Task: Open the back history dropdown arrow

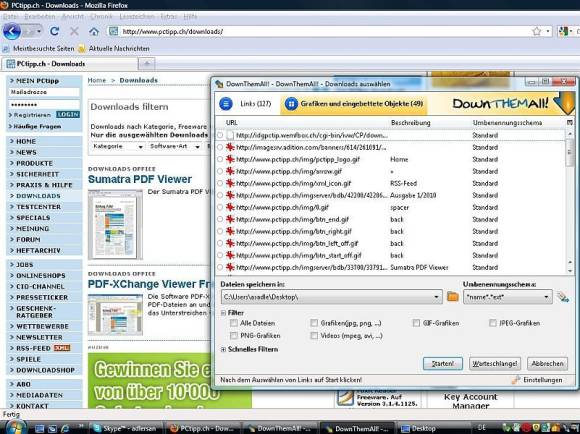Action: point(39,32)
